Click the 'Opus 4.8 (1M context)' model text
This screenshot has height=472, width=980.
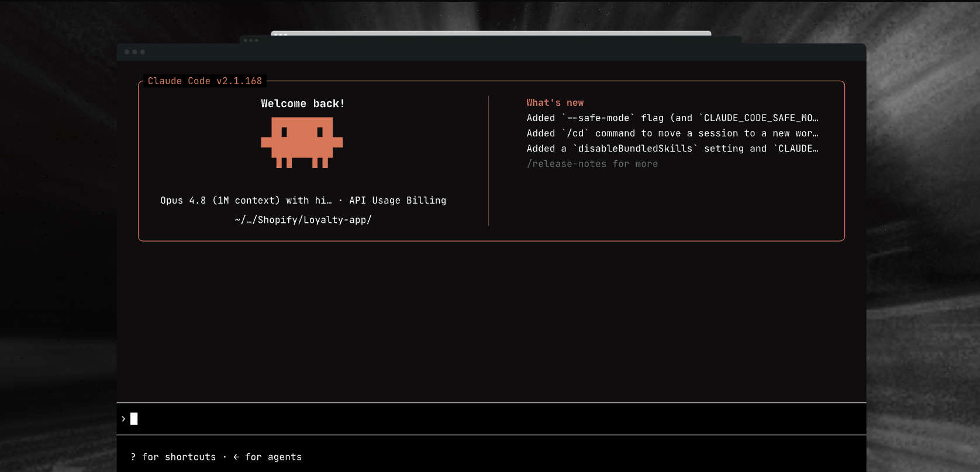tap(220, 201)
